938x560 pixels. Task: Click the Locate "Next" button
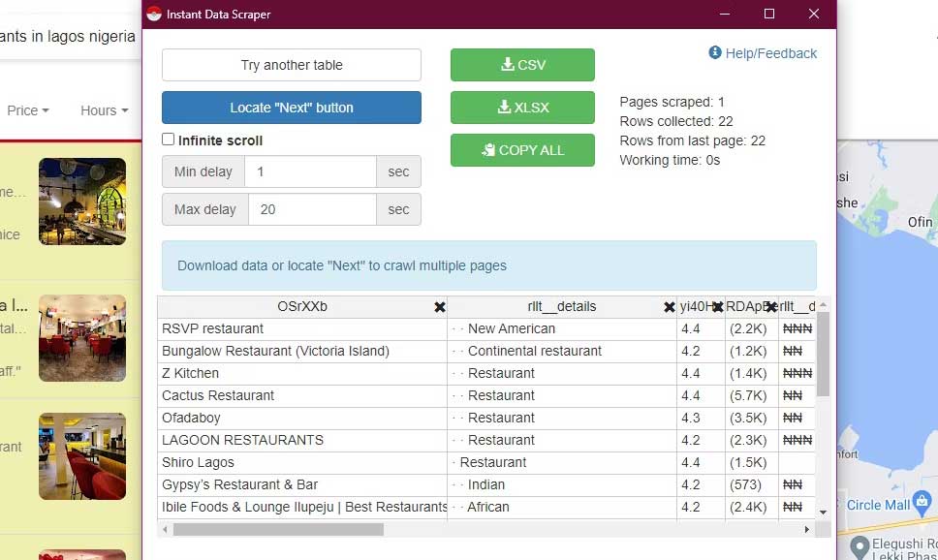click(x=292, y=108)
